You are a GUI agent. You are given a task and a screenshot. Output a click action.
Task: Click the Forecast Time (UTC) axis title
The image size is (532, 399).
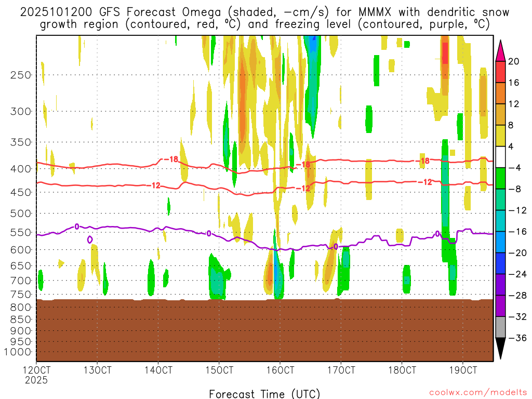click(x=264, y=393)
